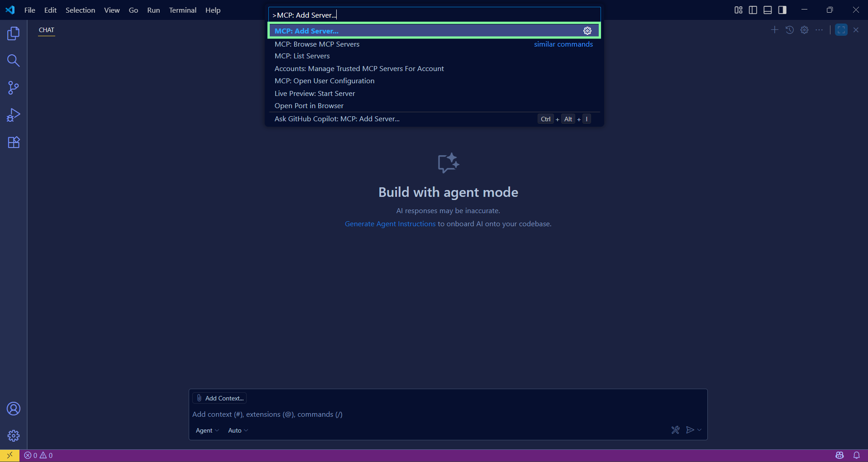Click Generate Agent Instructions link
The image size is (868, 462).
pos(390,224)
